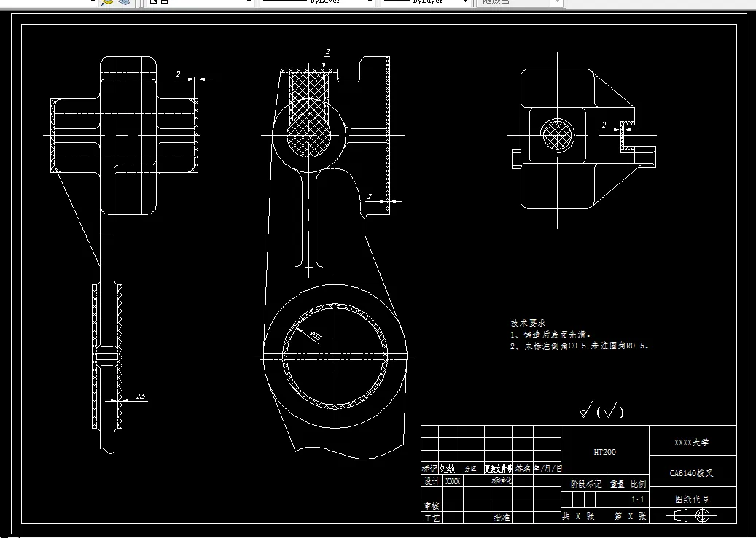The image size is (756, 538).
Task: Select the 图纸代号 text
Action: (693, 499)
